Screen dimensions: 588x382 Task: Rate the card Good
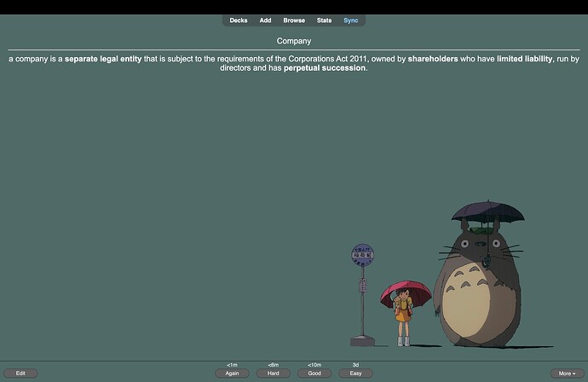[314, 373]
